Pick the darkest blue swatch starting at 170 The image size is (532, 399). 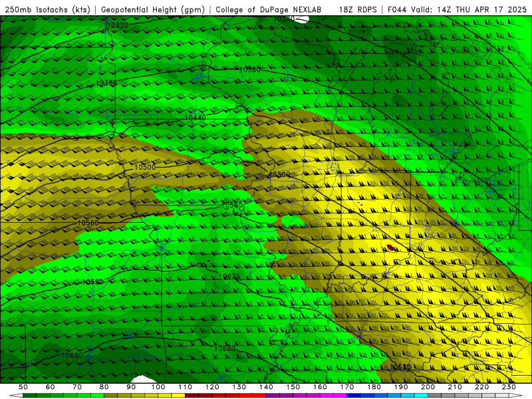coord(354,396)
